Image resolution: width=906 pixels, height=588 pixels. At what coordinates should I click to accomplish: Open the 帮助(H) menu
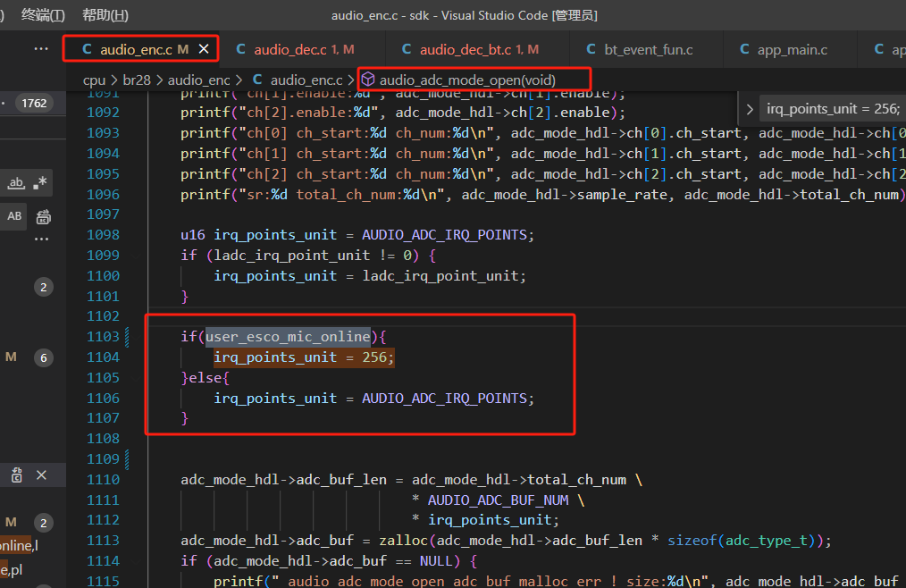click(x=105, y=15)
